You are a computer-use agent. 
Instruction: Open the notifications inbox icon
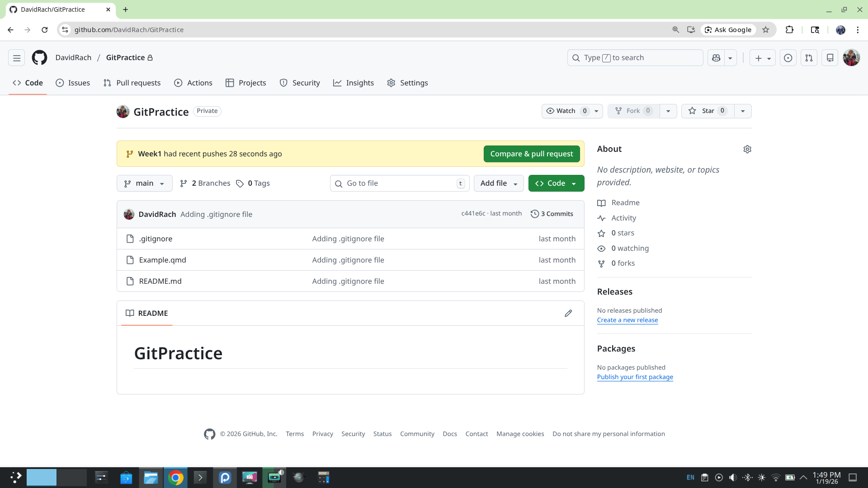[830, 58]
